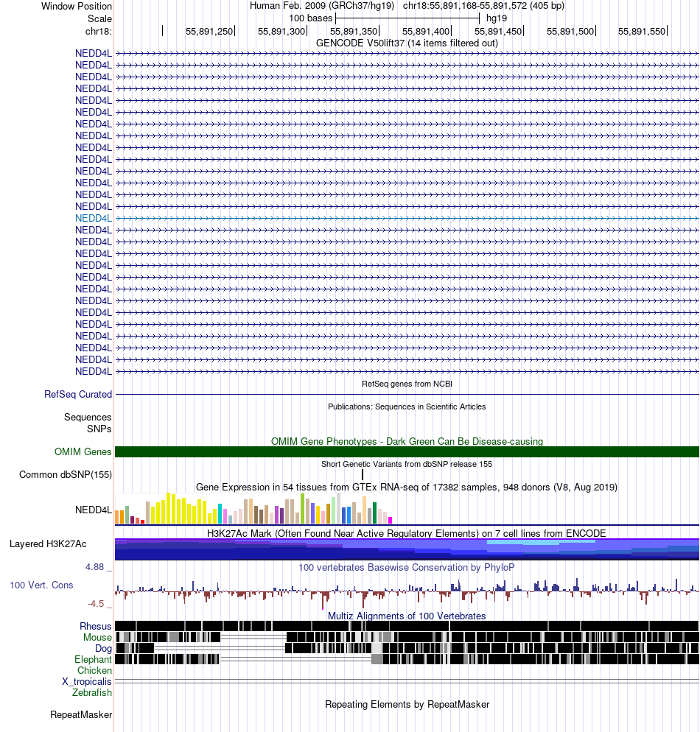Click the Zebrafish alignment label
Image resolution: width=700 pixels, height=732 pixels.
coord(91,692)
